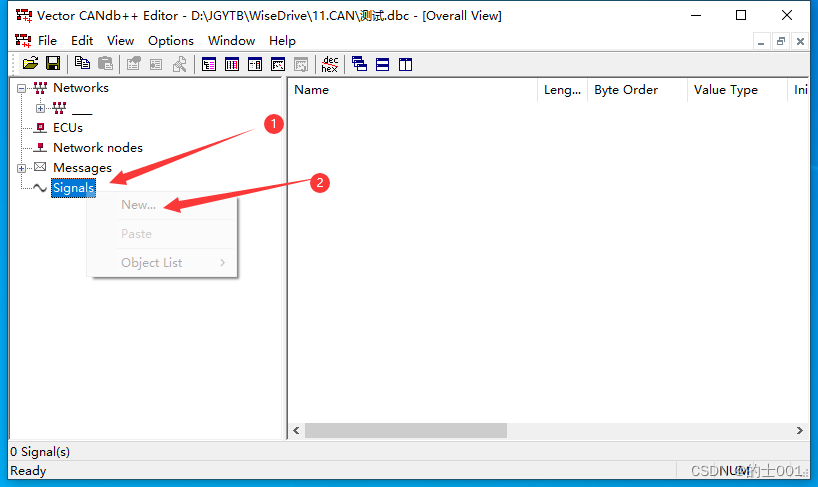Tile windows vertically via toolbar icon
The width and height of the screenshot is (818, 487).
(405, 64)
